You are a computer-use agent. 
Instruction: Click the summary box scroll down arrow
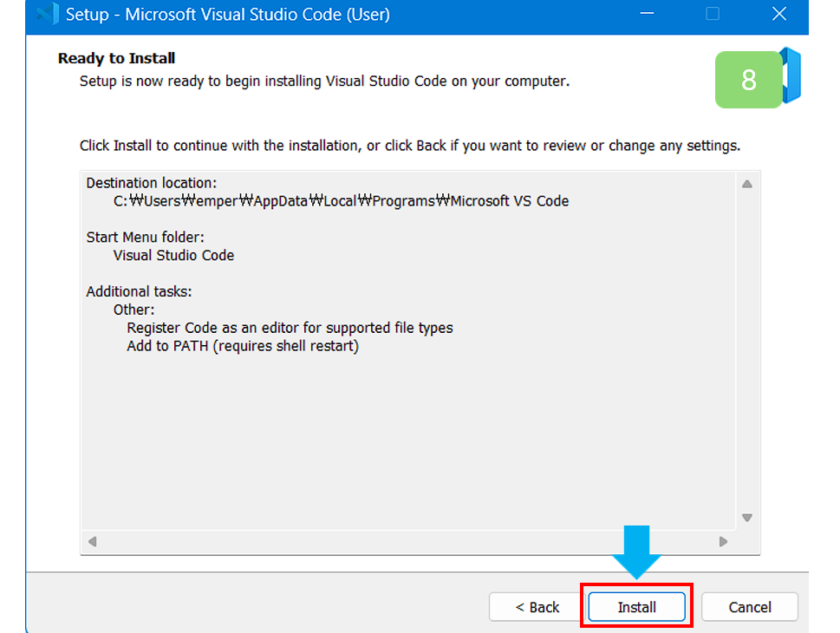pyautogui.click(x=747, y=518)
